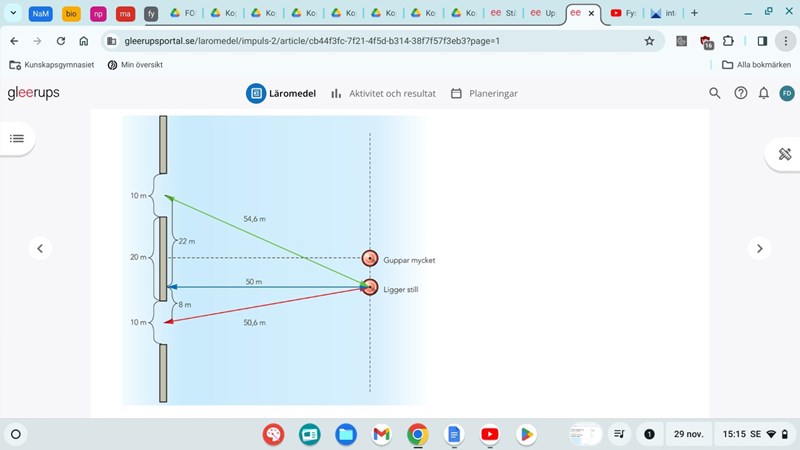This screenshot has width=800, height=450.
Task: Click the search magnifier in Gleerups header
Action: [715, 93]
